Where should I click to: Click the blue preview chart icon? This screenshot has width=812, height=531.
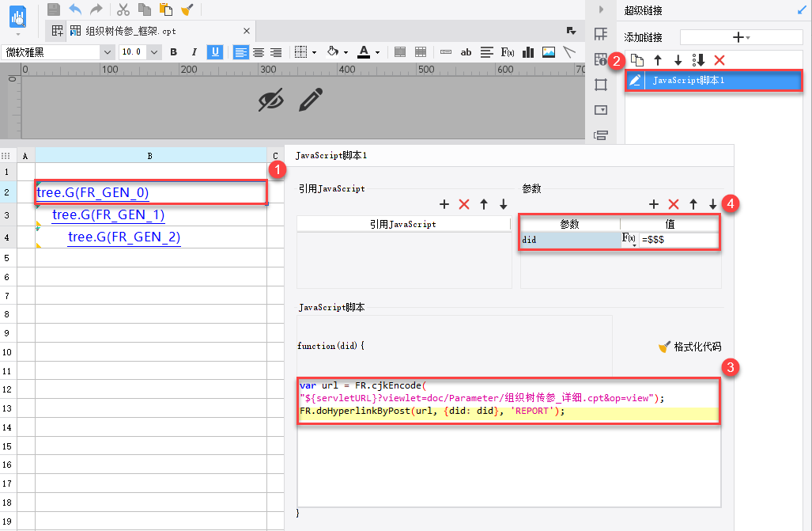[18, 17]
